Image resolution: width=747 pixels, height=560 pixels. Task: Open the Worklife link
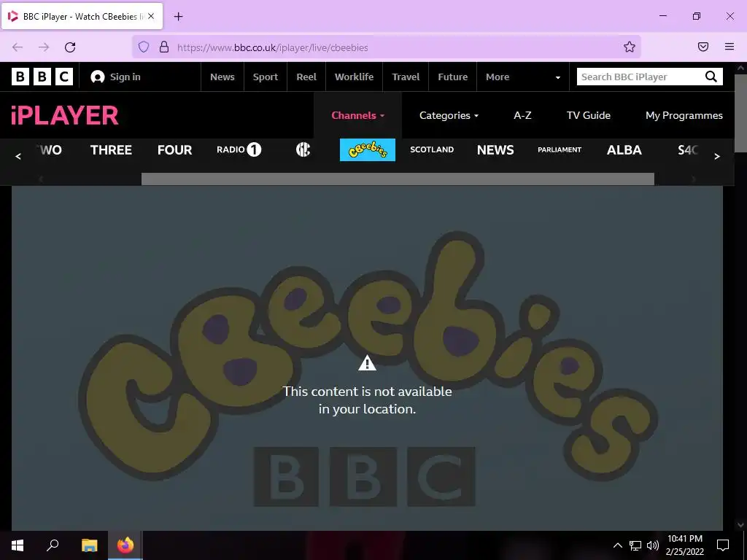[354, 77]
